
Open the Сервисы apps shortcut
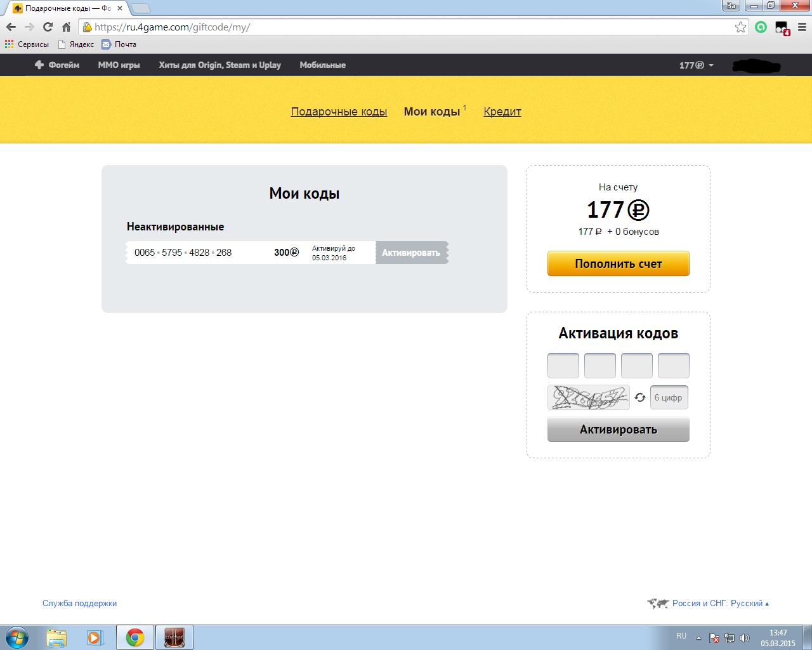(x=27, y=44)
